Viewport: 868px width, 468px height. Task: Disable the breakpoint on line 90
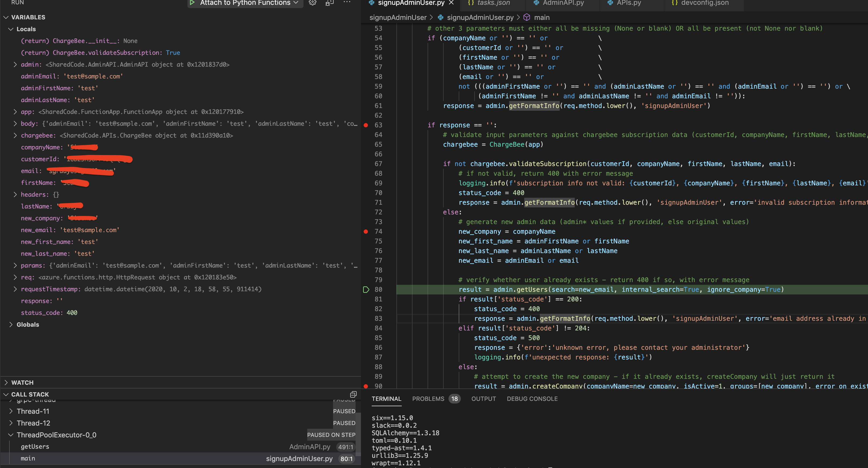pos(366,386)
